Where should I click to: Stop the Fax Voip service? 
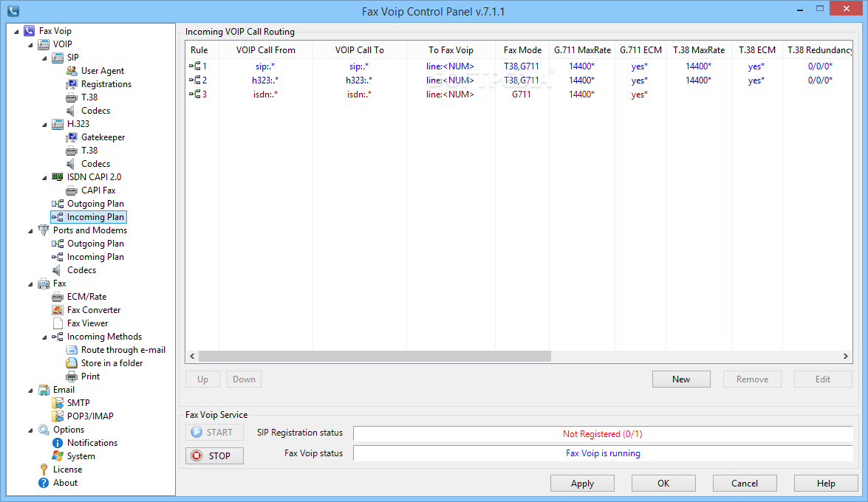coord(214,455)
